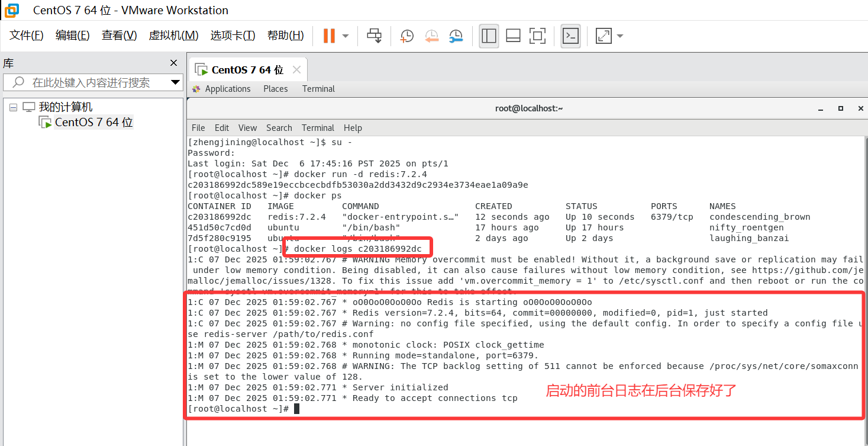Take a snapshot of the virtual machine
This screenshot has width=868, height=446.
pos(406,36)
